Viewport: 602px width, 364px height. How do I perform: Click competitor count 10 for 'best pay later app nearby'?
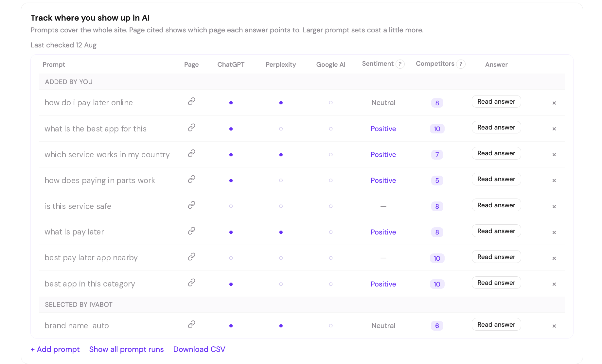point(437,258)
